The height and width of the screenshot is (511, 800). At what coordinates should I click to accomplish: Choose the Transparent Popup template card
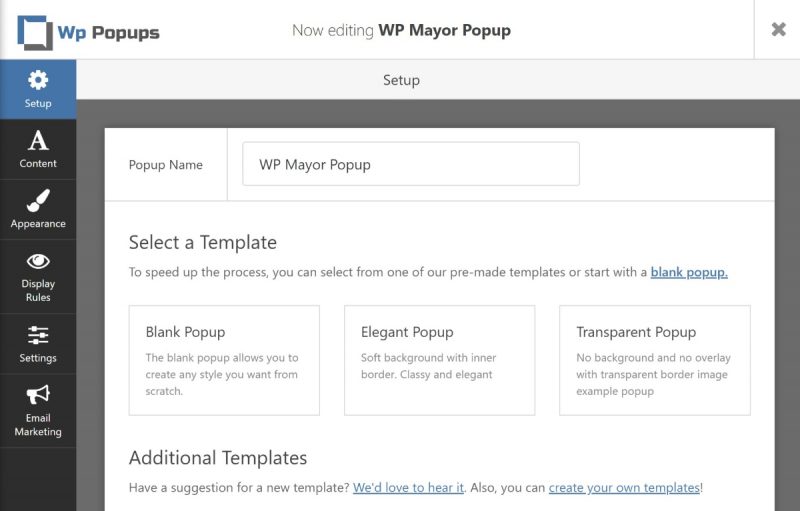click(655, 360)
